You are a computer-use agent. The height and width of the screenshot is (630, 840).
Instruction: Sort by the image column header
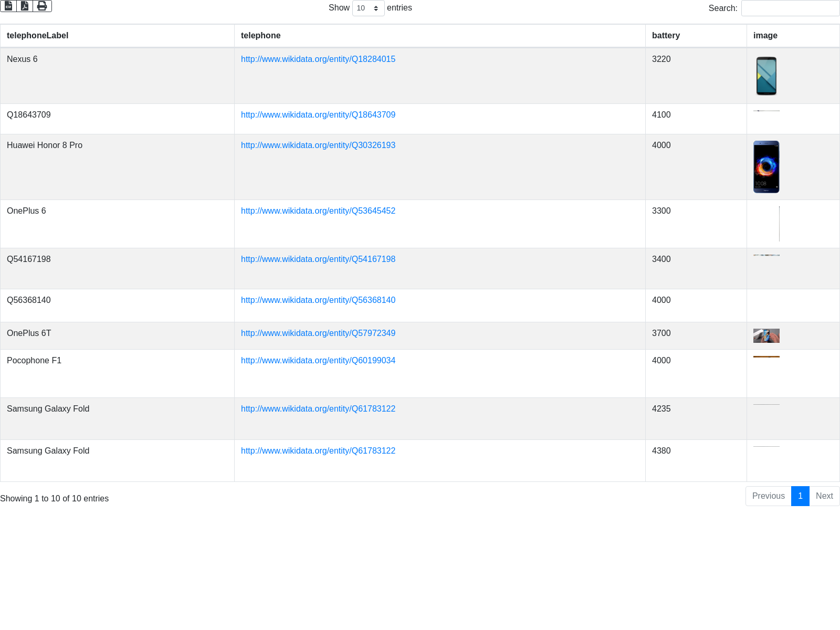[x=765, y=36]
